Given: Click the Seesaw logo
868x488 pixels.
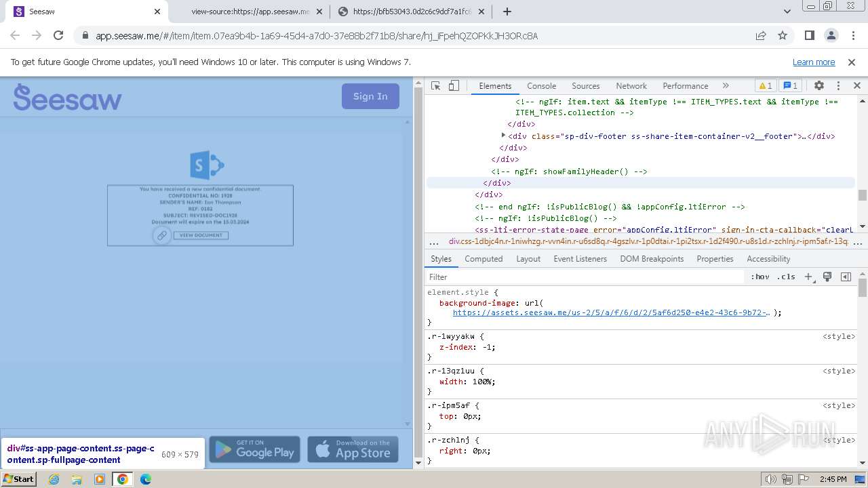Looking at the screenshot, I should (x=68, y=98).
